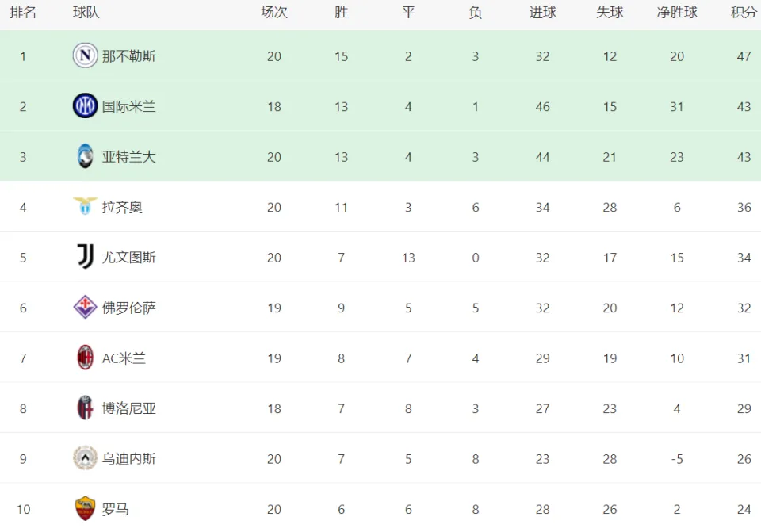The width and height of the screenshot is (761, 532).
Task: Click the 场次 column header
Action: point(274,12)
